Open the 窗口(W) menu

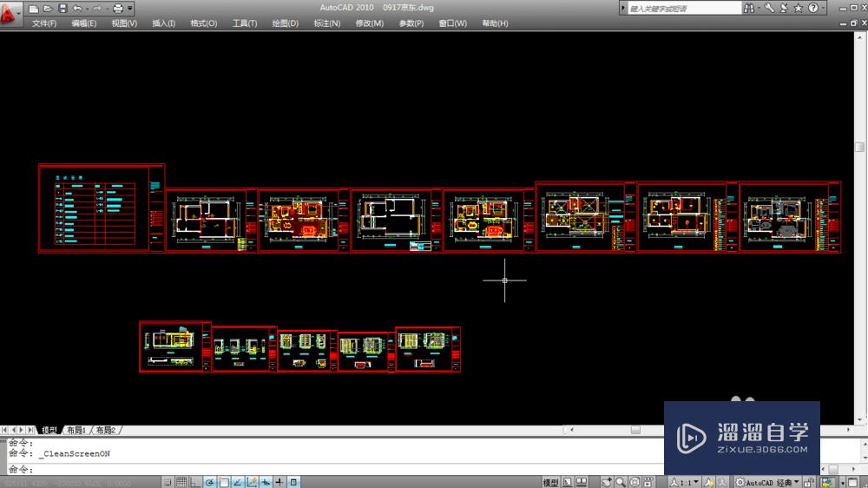point(453,23)
